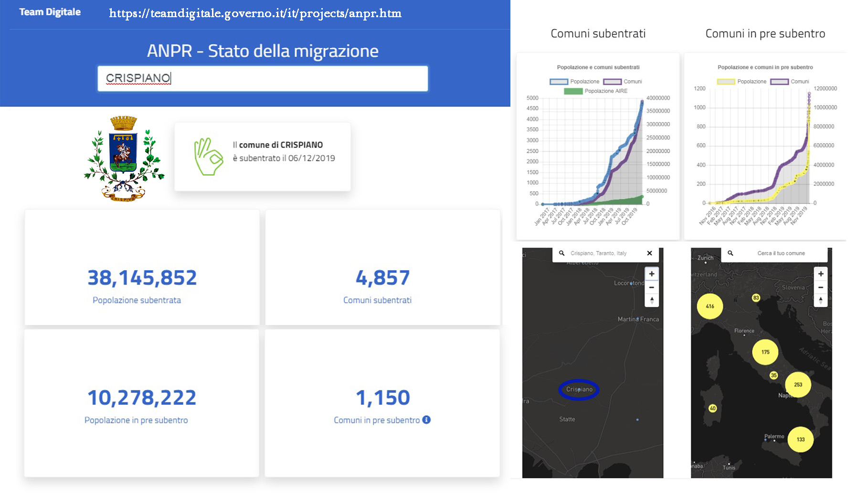Toggle blue Popolazione legend in subentrati chart
This screenshot has width=868, height=504.
click(559, 82)
